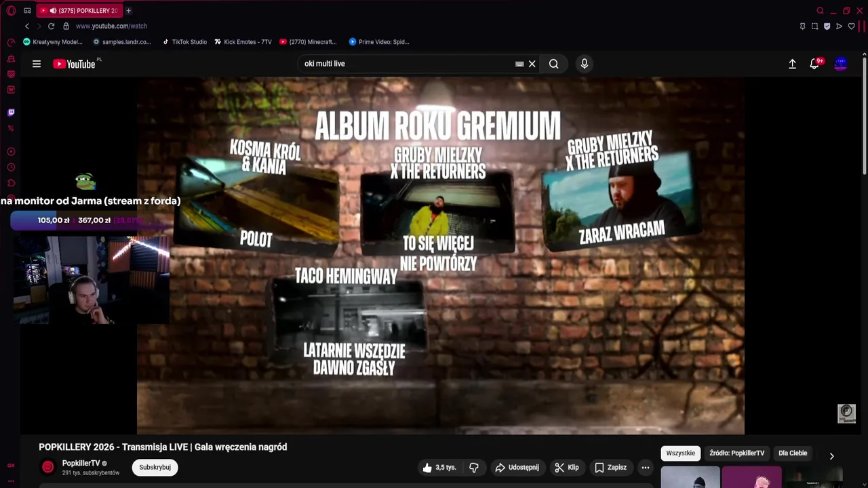
Task: Open the Prime Video: Spid... bookmark
Action: pos(379,42)
